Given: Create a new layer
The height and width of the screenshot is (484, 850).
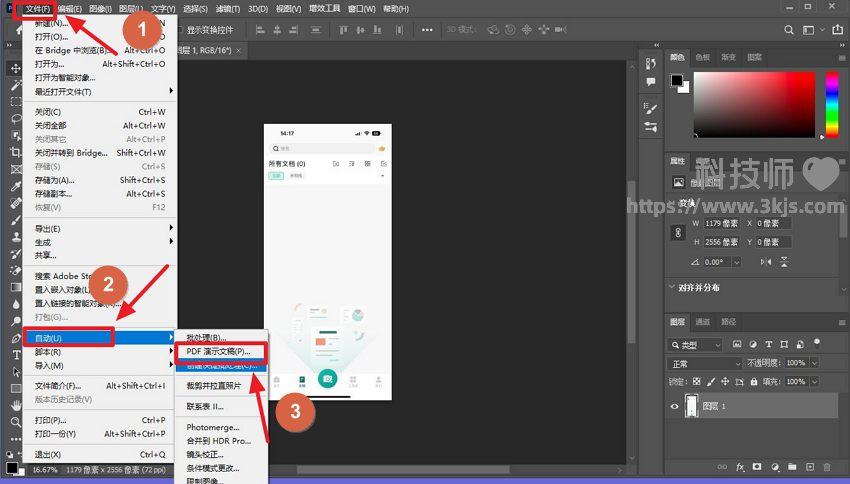Looking at the screenshot, I should click(x=810, y=467).
